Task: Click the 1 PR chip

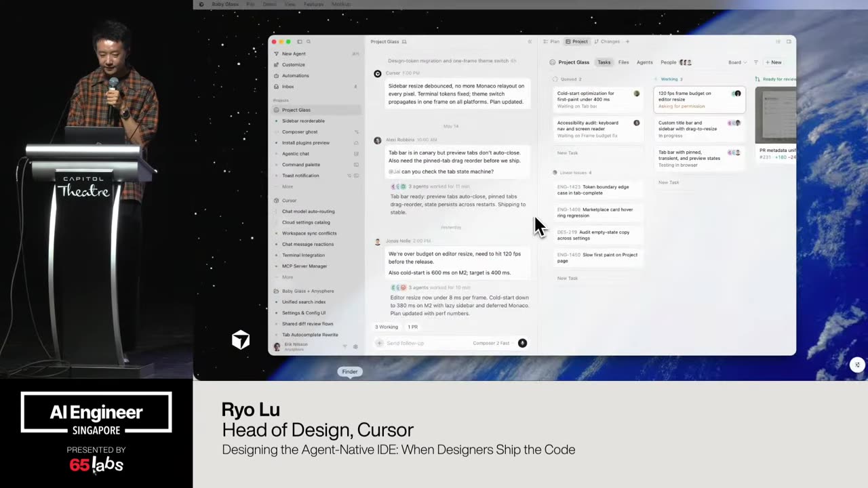Action: [413, 327]
